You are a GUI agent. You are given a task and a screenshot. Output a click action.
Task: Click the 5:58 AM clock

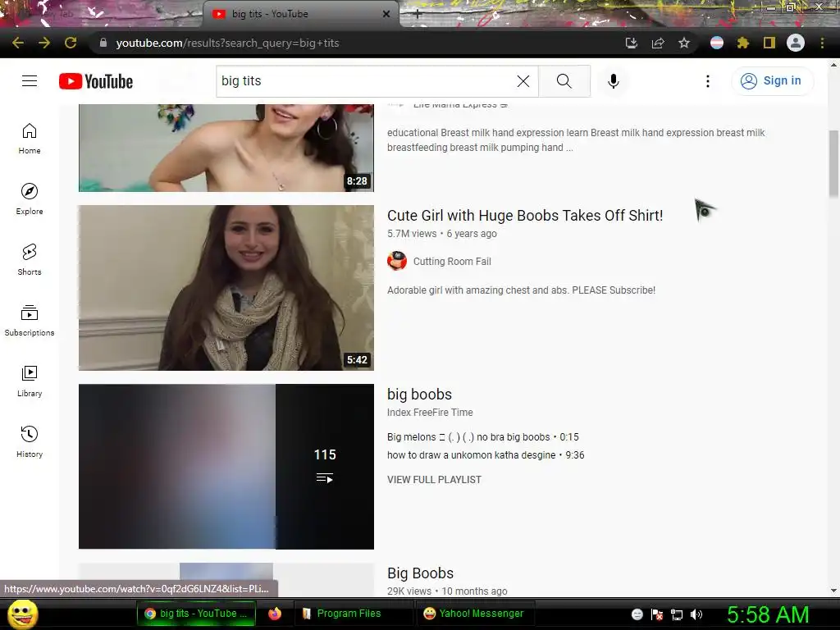tap(768, 614)
